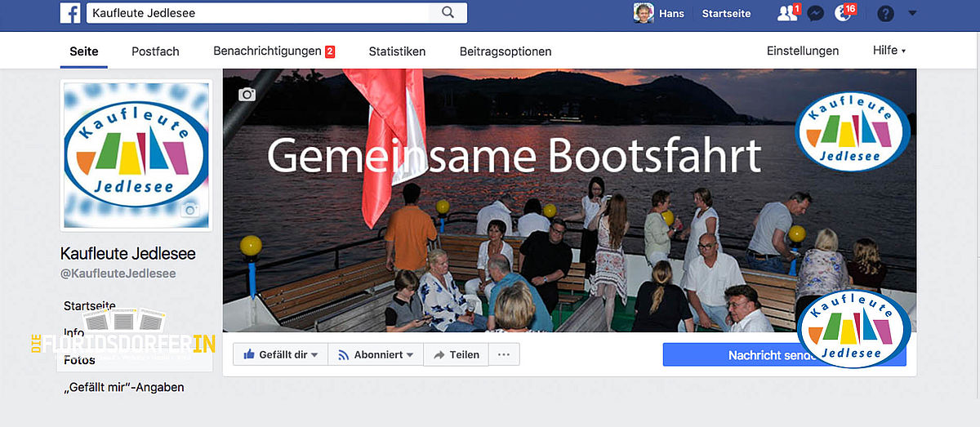Image resolution: width=980 pixels, height=427 pixels.
Task: Open the more options ellipsis button
Action: pos(504,354)
